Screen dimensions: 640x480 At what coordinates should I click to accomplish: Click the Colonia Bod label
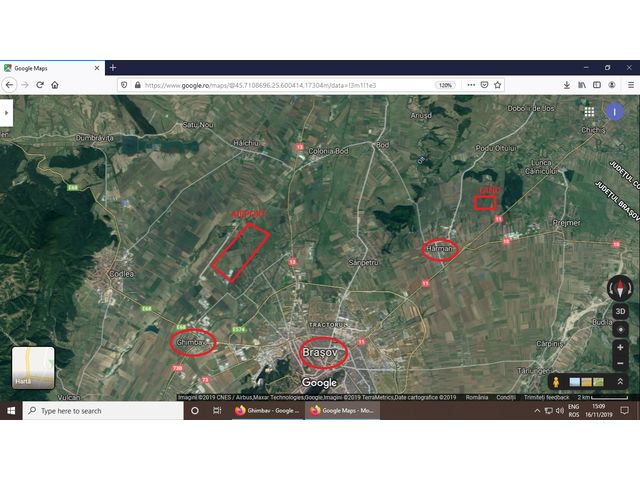coord(329,151)
